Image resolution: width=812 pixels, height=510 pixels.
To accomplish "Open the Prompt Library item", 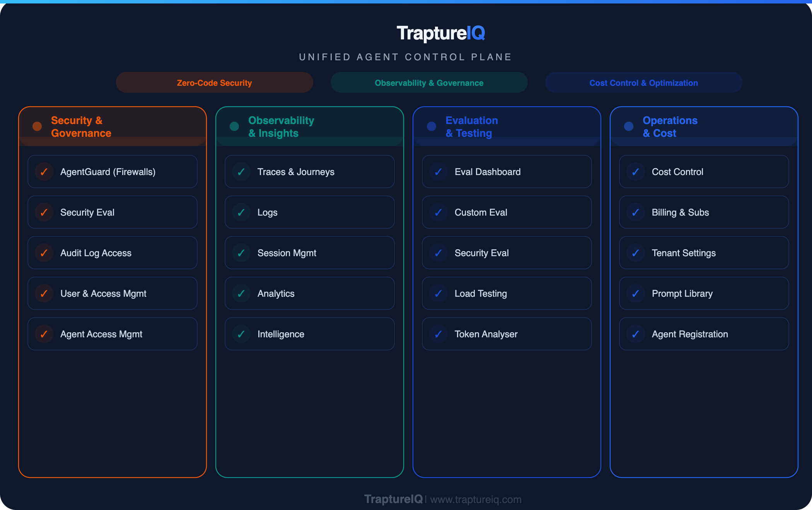I will [x=704, y=293].
